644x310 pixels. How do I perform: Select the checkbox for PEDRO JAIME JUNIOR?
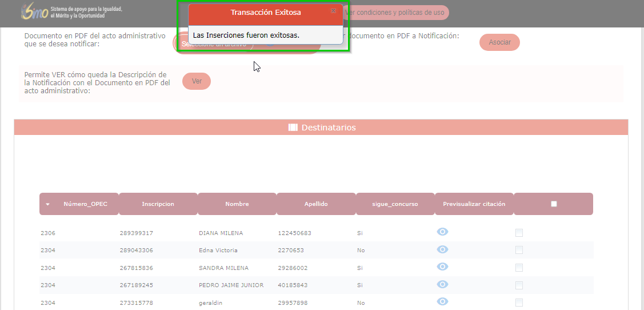pyautogui.click(x=519, y=285)
